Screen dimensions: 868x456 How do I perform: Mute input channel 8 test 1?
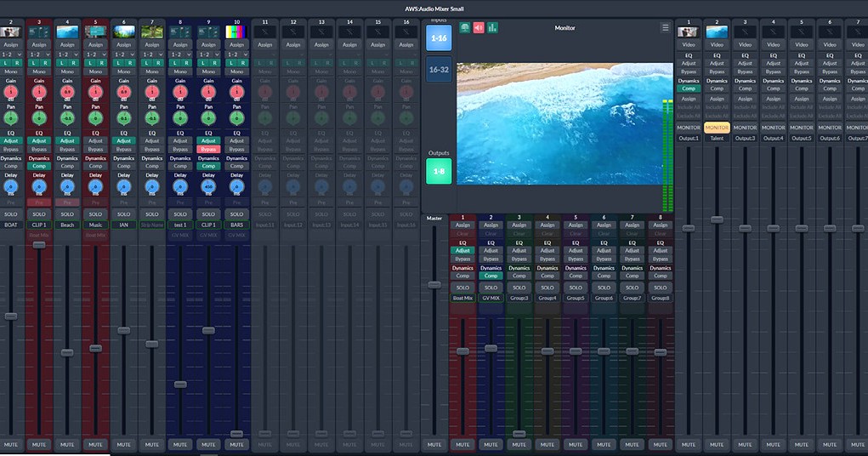coord(180,444)
